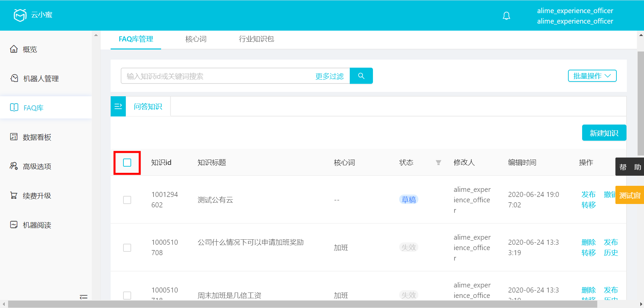Click title 测试公有云

coord(215,200)
